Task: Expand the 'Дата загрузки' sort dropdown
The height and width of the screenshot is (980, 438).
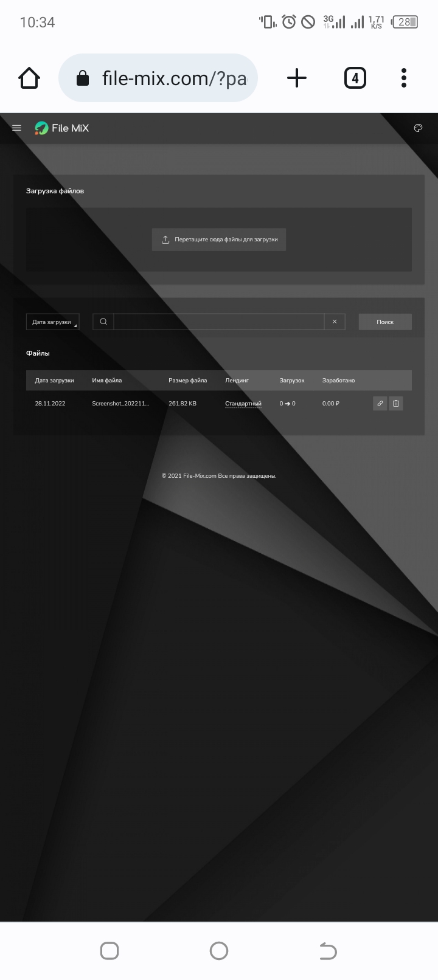Action: coord(52,322)
